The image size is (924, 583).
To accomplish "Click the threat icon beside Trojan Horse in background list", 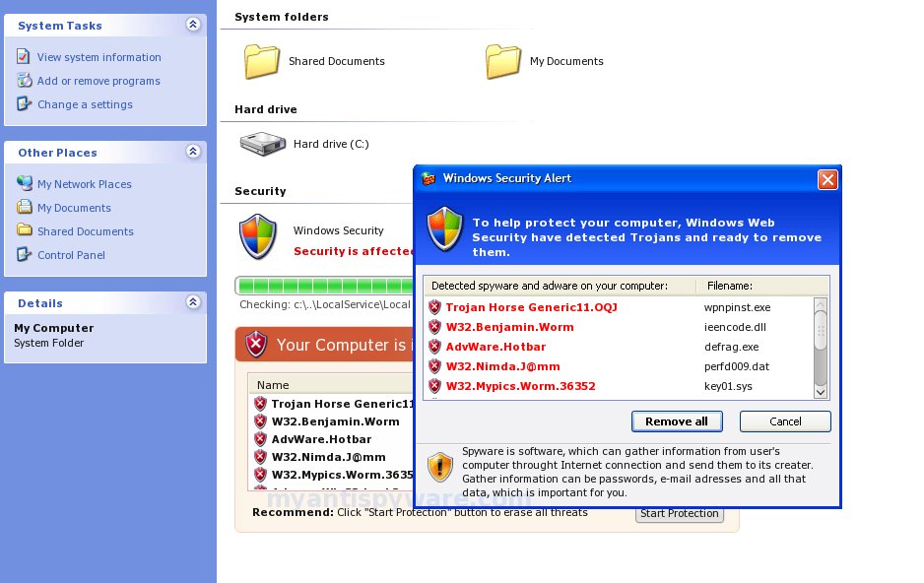I will point(260,404).
